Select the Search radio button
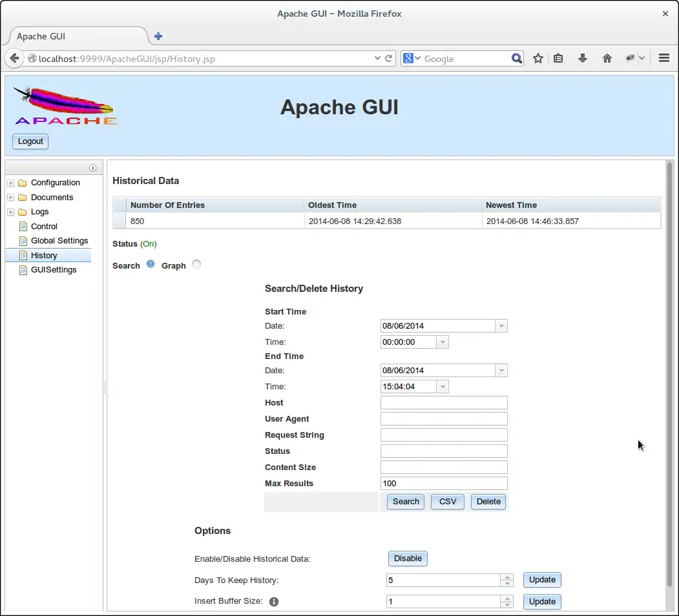 (x=151, y=264)
